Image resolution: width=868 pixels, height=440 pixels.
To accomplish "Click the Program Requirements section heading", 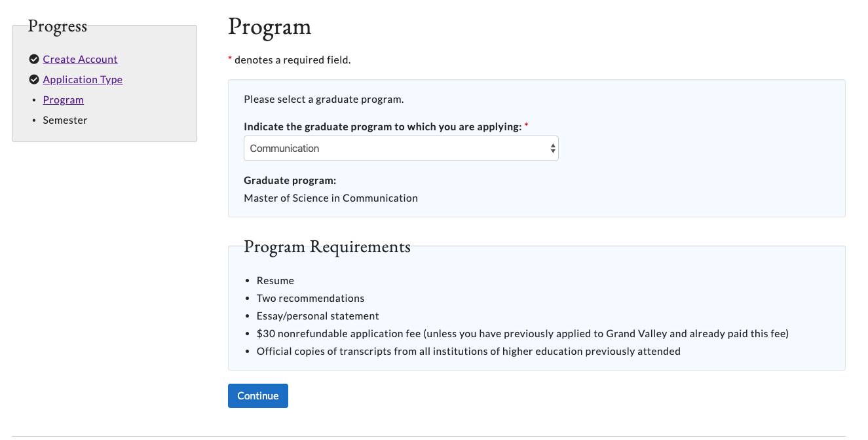I will (327, 247).
